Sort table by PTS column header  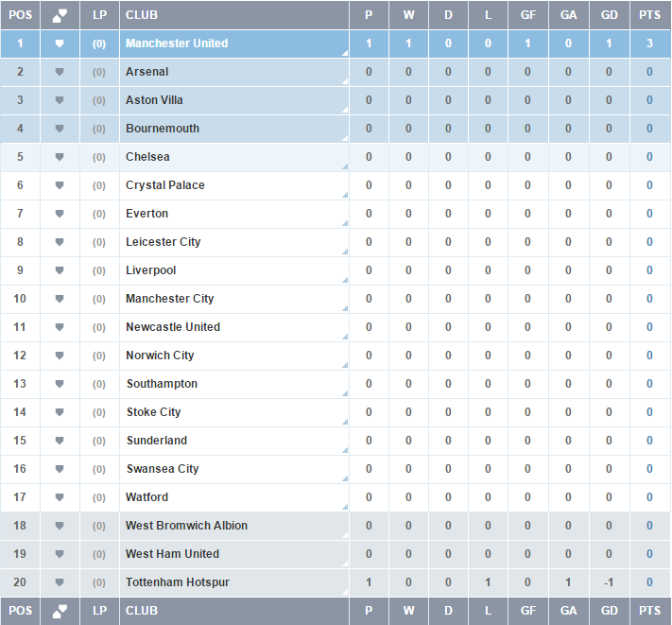(650, 15)
